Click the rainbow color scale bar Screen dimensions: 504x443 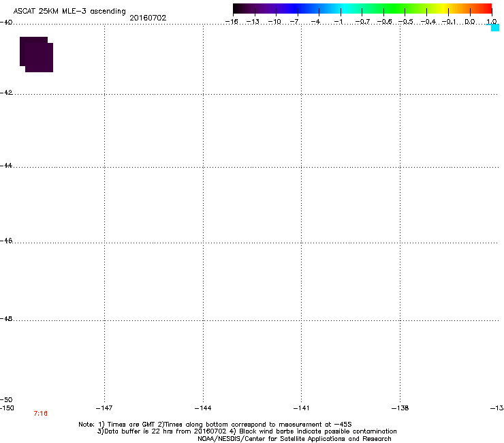(362, 9)
